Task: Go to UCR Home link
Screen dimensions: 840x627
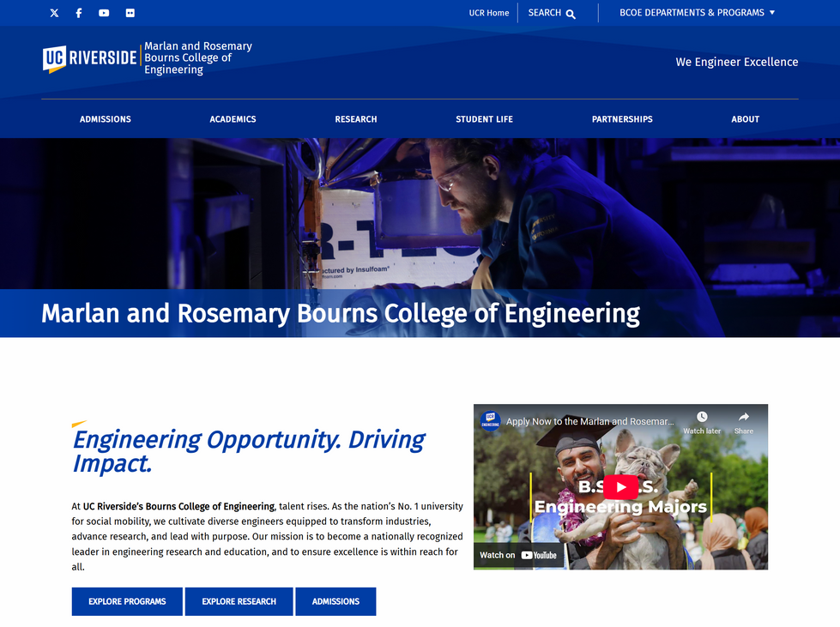Action: pos(488,13)
